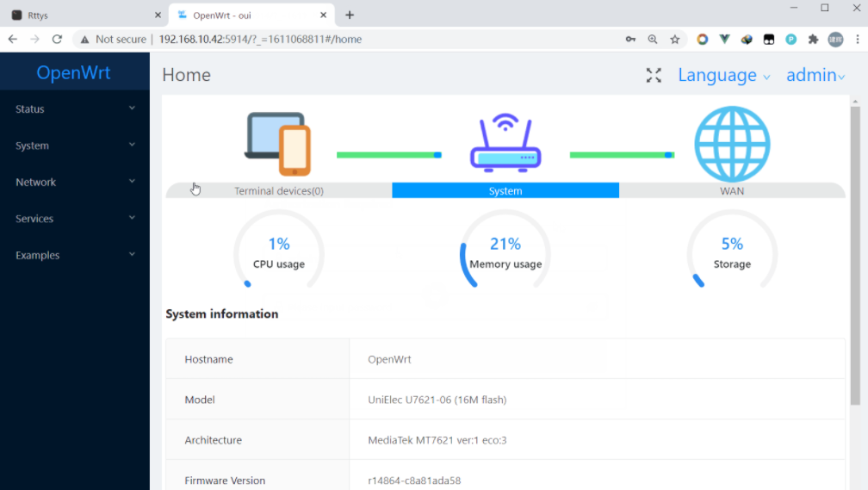Viewport: 868px width, 490px height.
Task: Click the Hostname row label
Action: click(x=208, y=359)
